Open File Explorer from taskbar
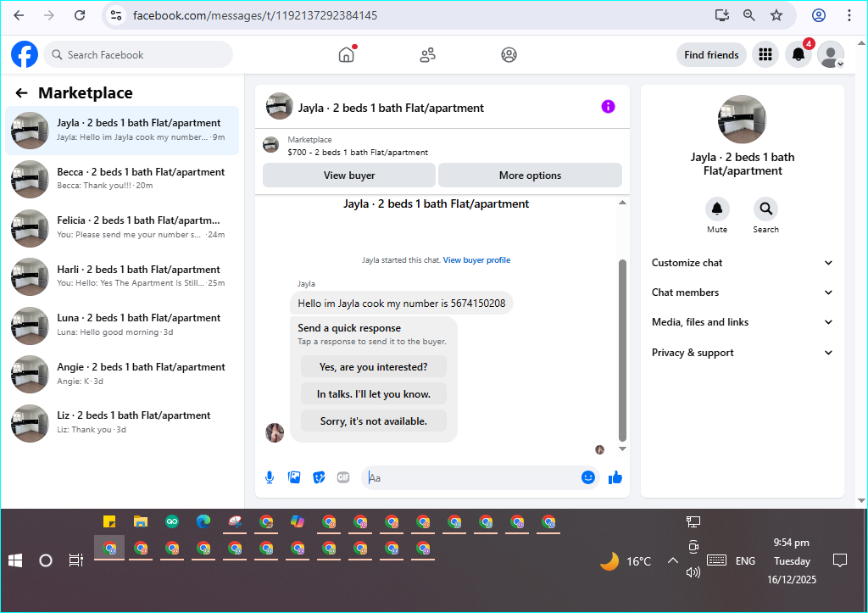Viewport: 868px width, 613px height. tap(141, 521)
